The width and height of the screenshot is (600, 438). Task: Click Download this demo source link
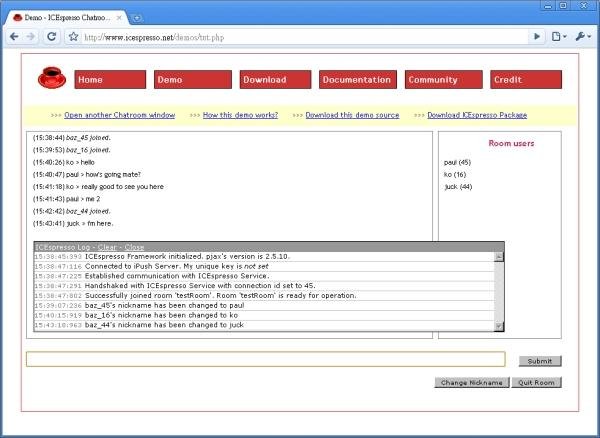point(352,115)
